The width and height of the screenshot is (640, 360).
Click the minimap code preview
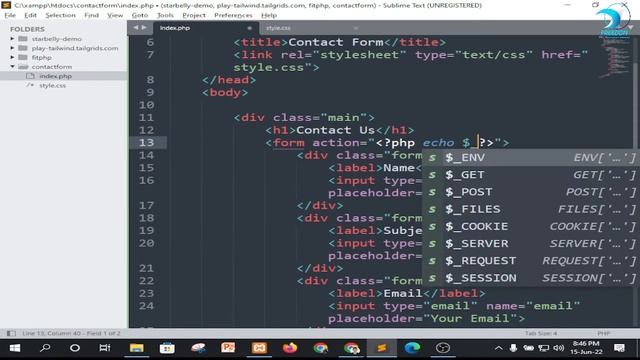(616, 57)
